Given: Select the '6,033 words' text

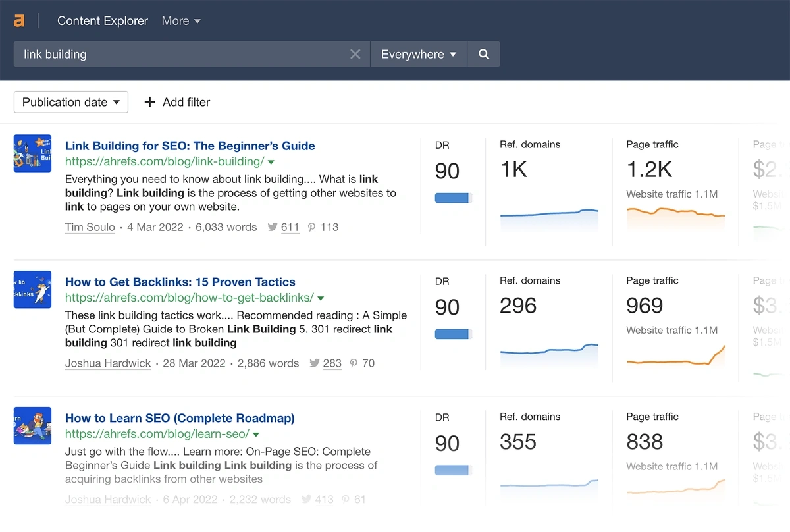Looking at the screenshot, I should pos(226,227).
